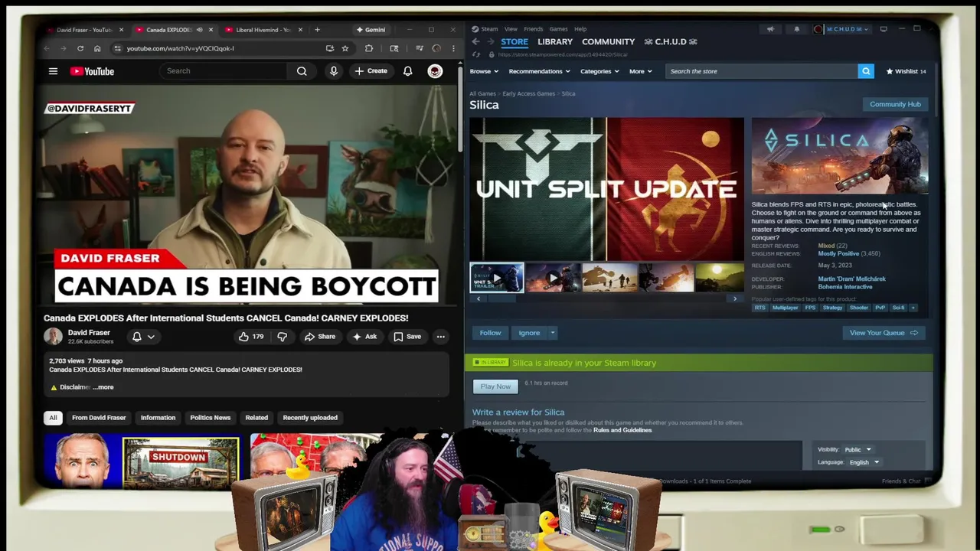
Task: Click the Steam store search magnifier button
Action: (x=866, y=71)
